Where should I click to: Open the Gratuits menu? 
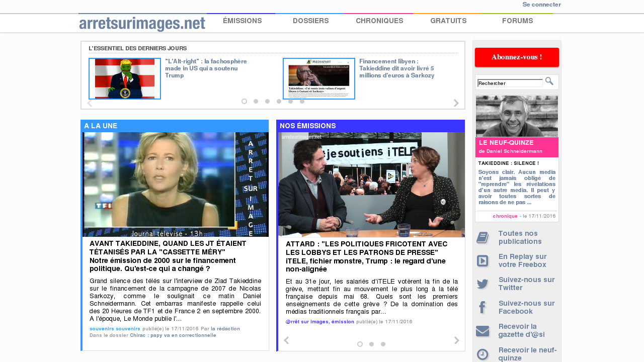click(x=448, y=21)
